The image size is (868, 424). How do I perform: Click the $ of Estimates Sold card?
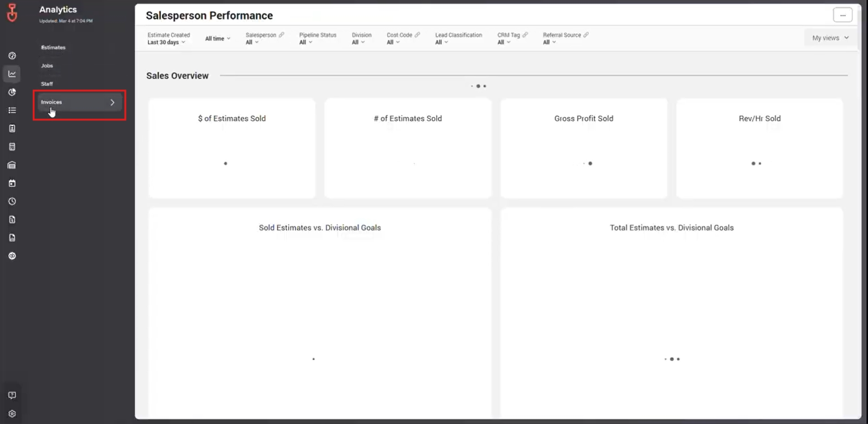pos(232,148)
